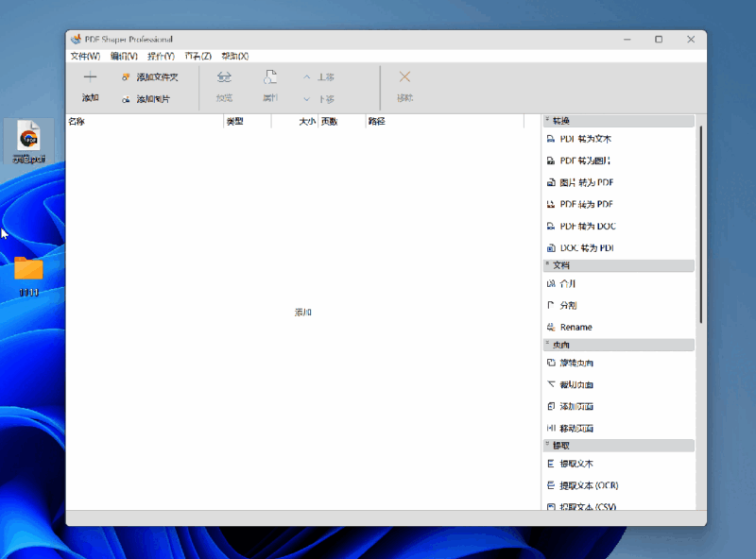This screenshot has width=756, height=559.
Task: Click the 路径 (Path) column header
Action: [x=444, y=122]
